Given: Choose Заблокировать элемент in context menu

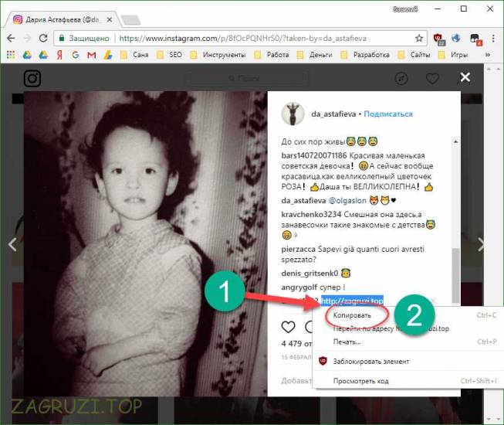Looking at the screenshot, I should (370, 361).
